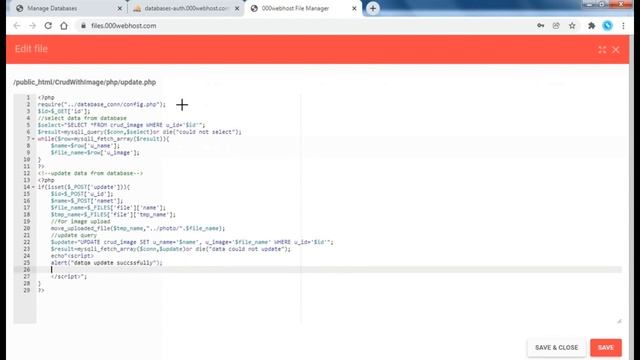This screenshot has height=360, width=640.
Task: Click the editor resize handle corner
Action: point(619,321)
